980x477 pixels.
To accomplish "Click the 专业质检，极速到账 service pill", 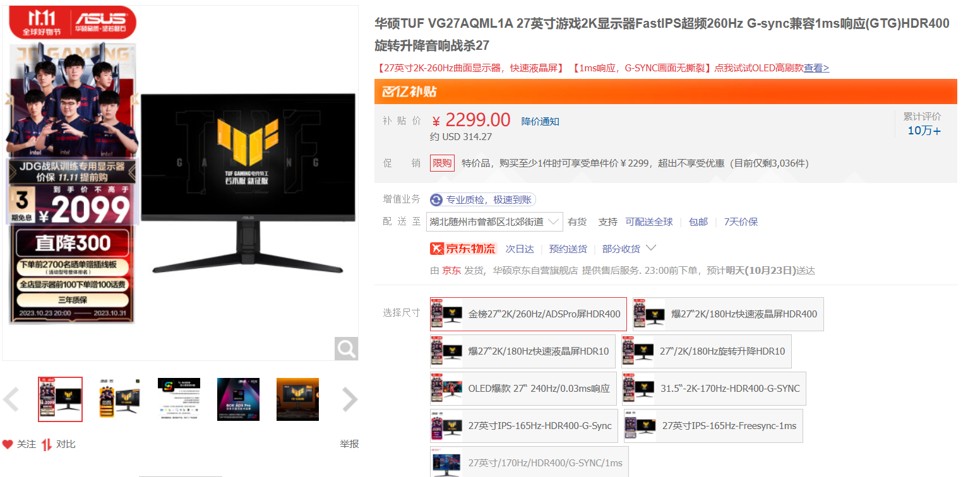I will pos(483,200).
